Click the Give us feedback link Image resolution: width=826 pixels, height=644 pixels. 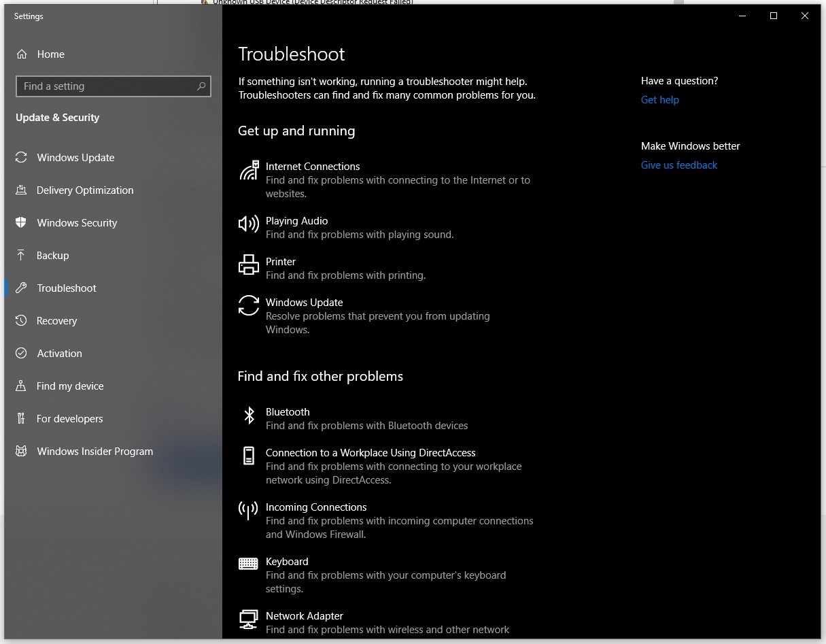tap(679, 165)
